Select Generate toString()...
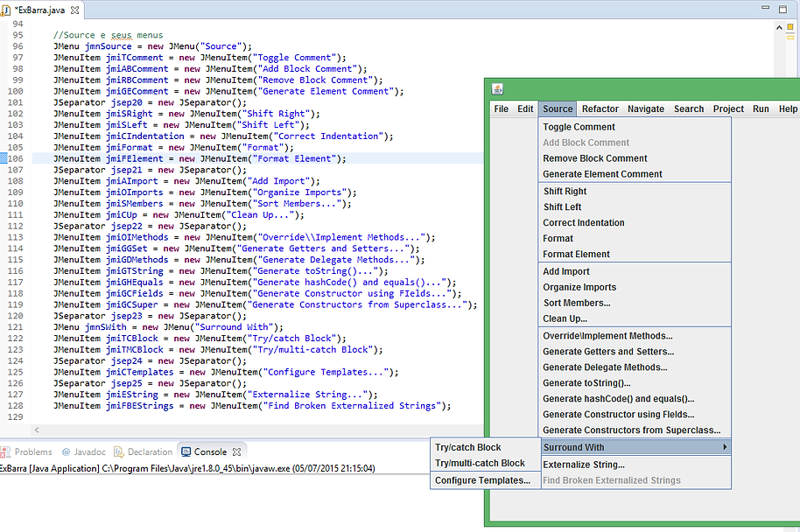Viewport: 800px width, 532px height. [635, 383]
